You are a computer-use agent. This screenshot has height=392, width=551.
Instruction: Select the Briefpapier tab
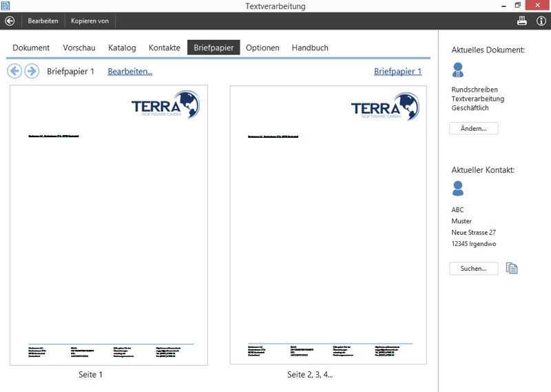point(214,48)
